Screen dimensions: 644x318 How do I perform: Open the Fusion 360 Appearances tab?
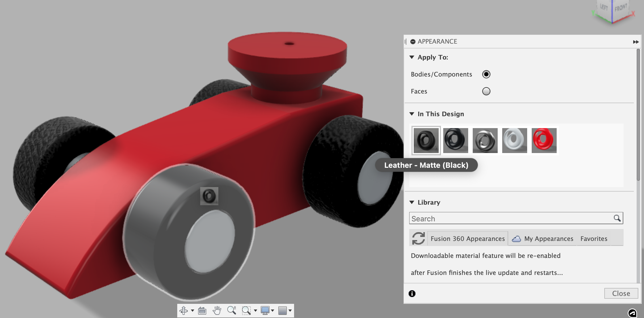[468, 239]
